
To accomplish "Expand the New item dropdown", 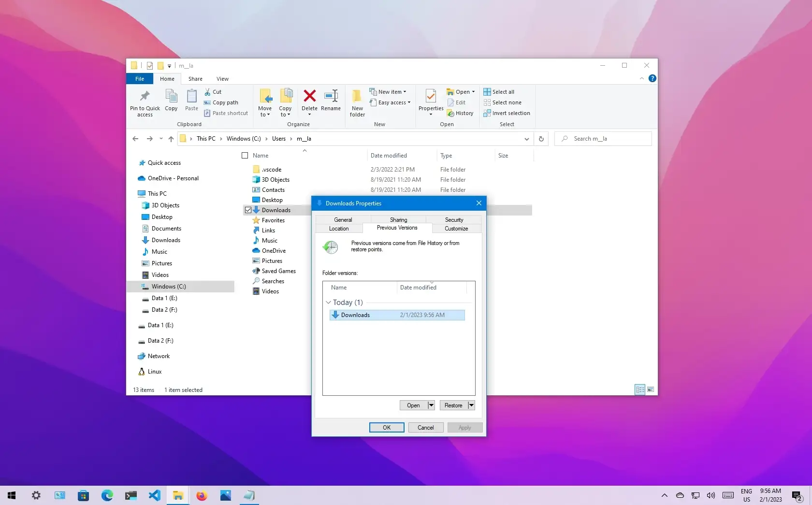I will point(388,92).
